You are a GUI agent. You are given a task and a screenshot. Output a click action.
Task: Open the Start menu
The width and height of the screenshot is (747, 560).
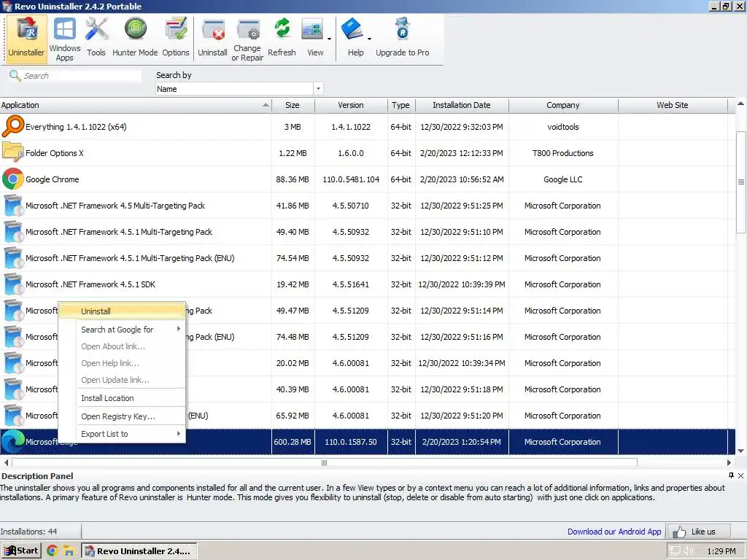tap(21, 551)
